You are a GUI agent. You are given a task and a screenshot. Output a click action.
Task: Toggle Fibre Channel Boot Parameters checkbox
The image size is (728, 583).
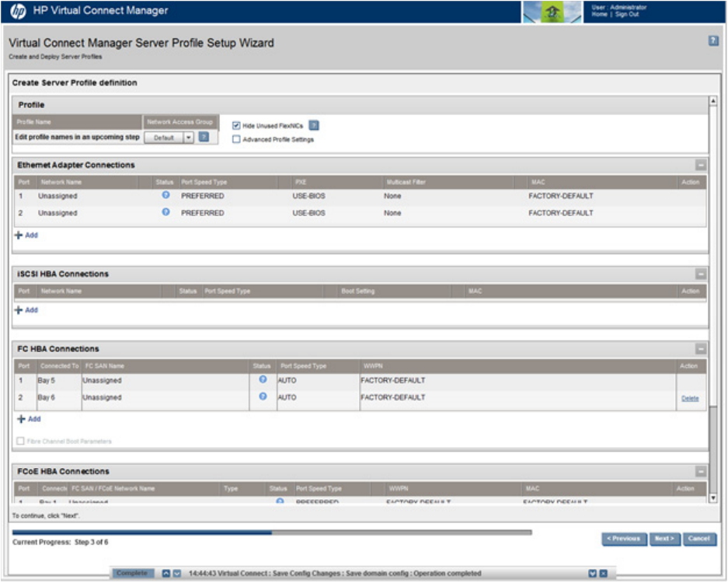click(20, 441)
